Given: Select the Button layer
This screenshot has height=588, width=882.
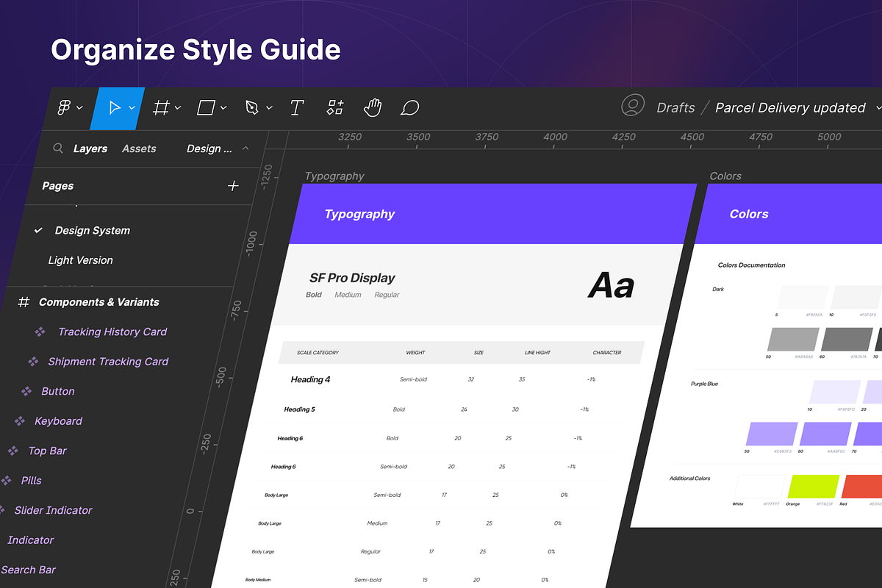Looking at the screenshot, I should [x=58, y=392].
